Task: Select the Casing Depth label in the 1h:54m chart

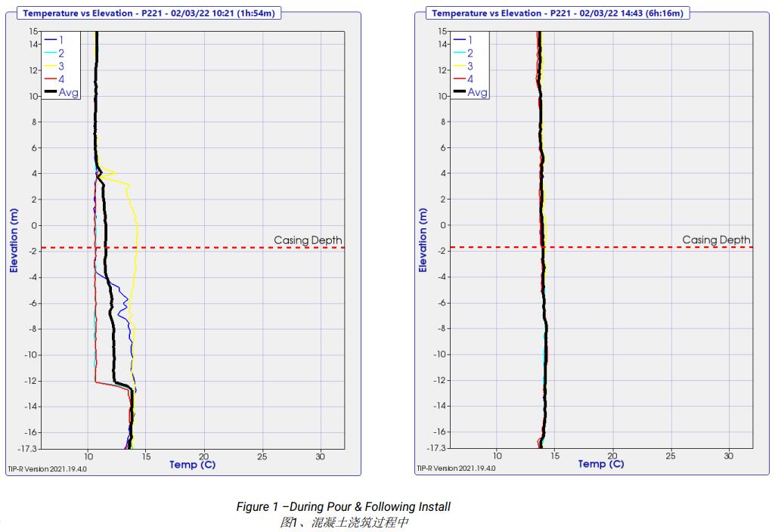Action: [x=308, y=240]
